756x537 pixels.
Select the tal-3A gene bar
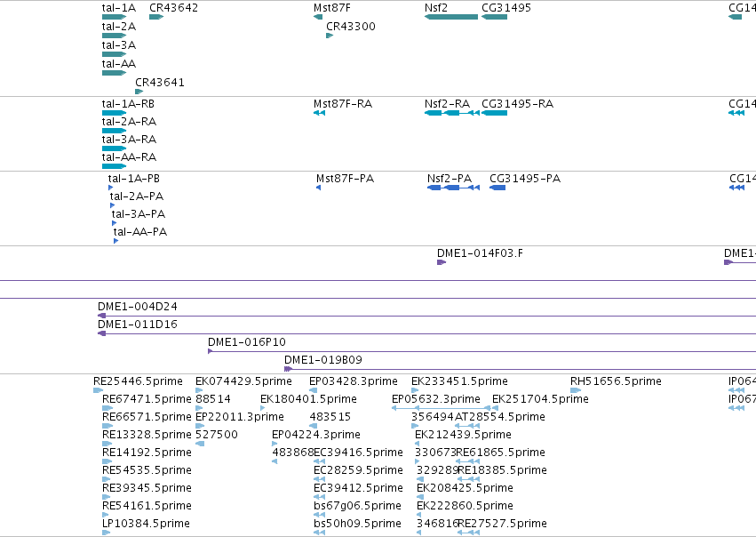115,54
